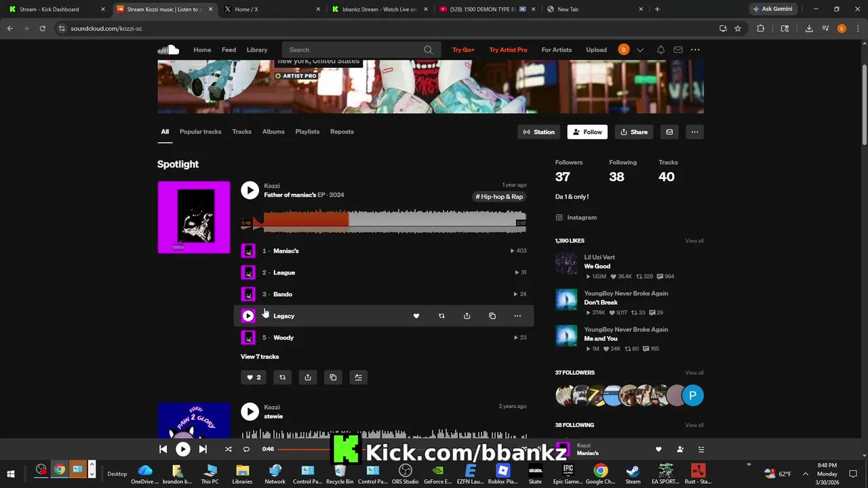Follow Kozzi with Follow button
Image resolution: width=868 pixels, height=488 pixels.
(x=587, y=132)
